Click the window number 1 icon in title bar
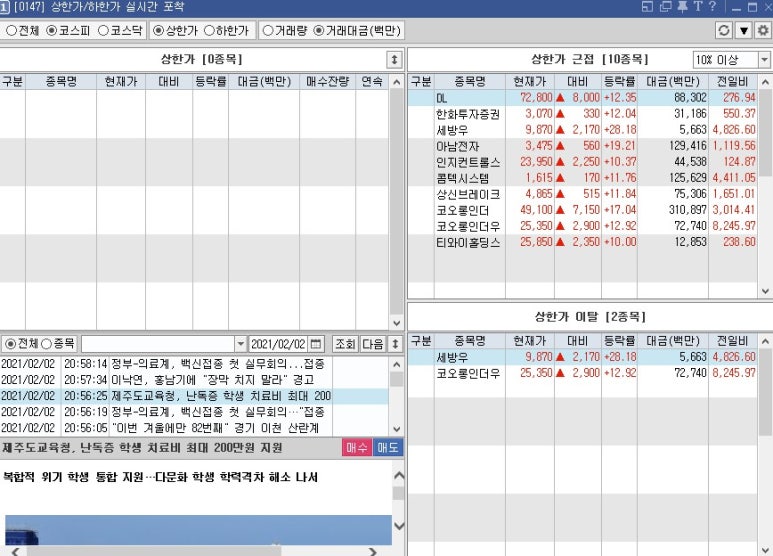This screenshot has height=556, width=773. 4,6
